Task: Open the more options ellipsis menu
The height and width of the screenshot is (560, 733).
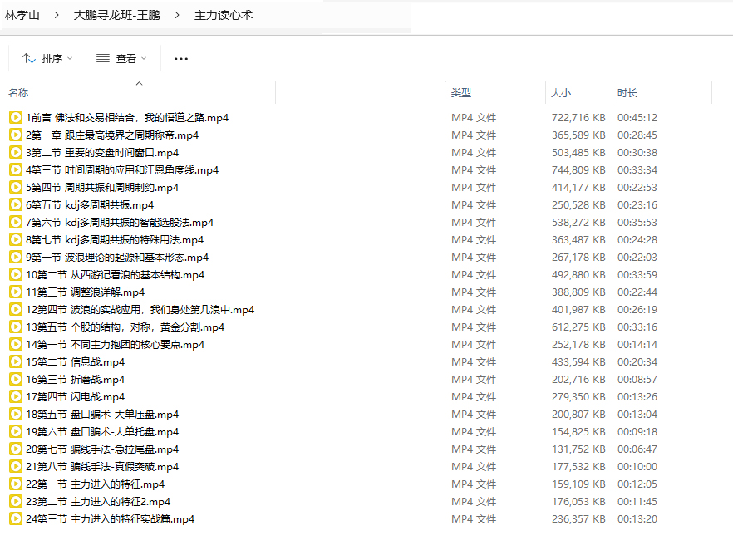Action: coord(181,58)
